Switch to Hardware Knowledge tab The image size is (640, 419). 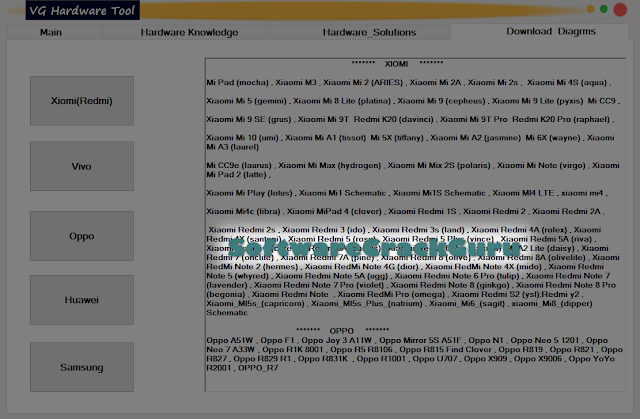pos(189,32)
